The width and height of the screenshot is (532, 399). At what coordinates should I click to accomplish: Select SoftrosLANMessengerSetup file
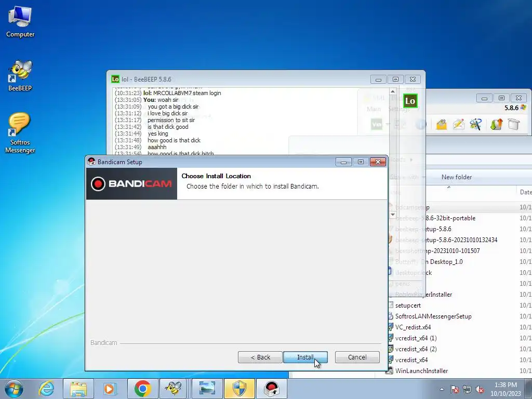click(x=433, y=316)
